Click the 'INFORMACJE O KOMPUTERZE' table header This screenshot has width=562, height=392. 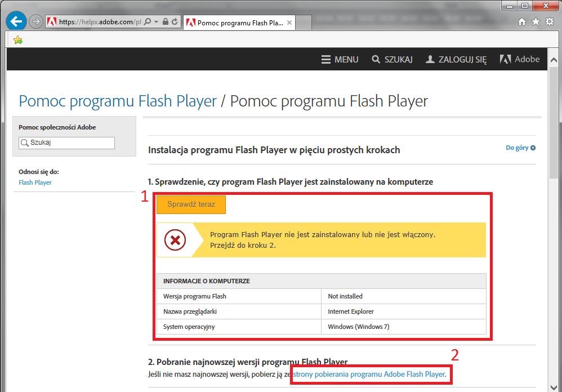(x=322, y=281)
